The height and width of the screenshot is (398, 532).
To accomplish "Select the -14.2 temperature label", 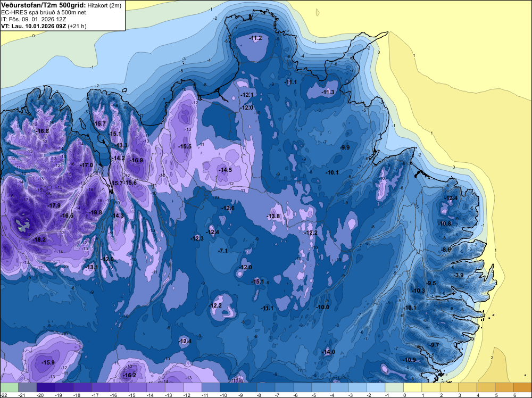I will [119, 158].
